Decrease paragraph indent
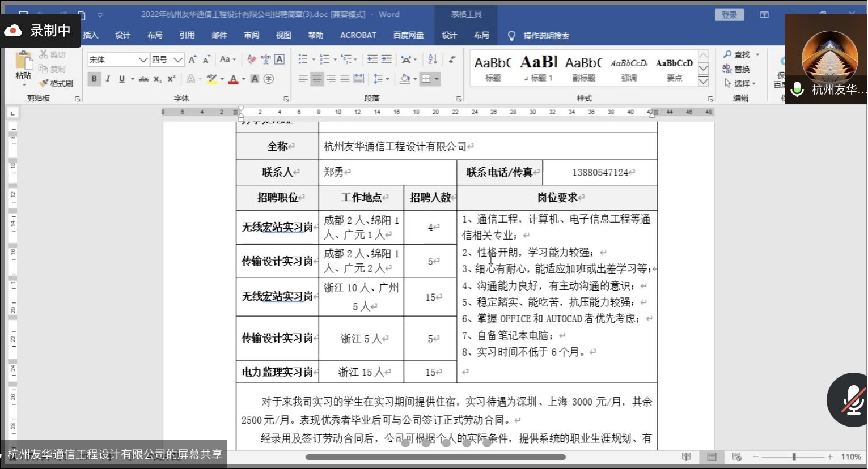 point(372,59)
